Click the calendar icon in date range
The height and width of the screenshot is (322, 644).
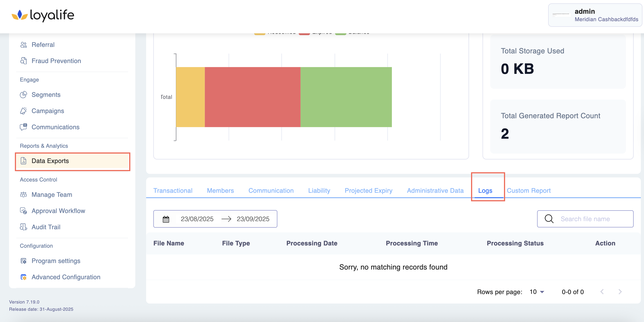tap(166, 219)
